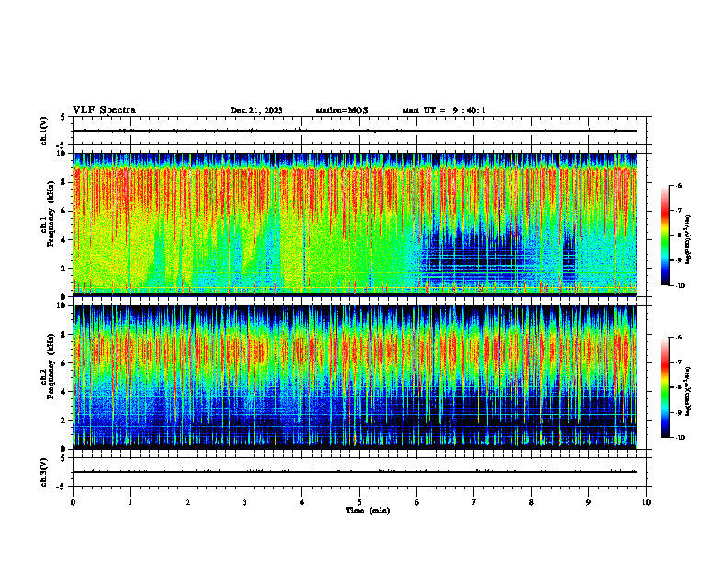Viewport: 728px width, 563px height.
Task: Click the 'ch.3(V)' axis label
Action: tap(43, 472)
